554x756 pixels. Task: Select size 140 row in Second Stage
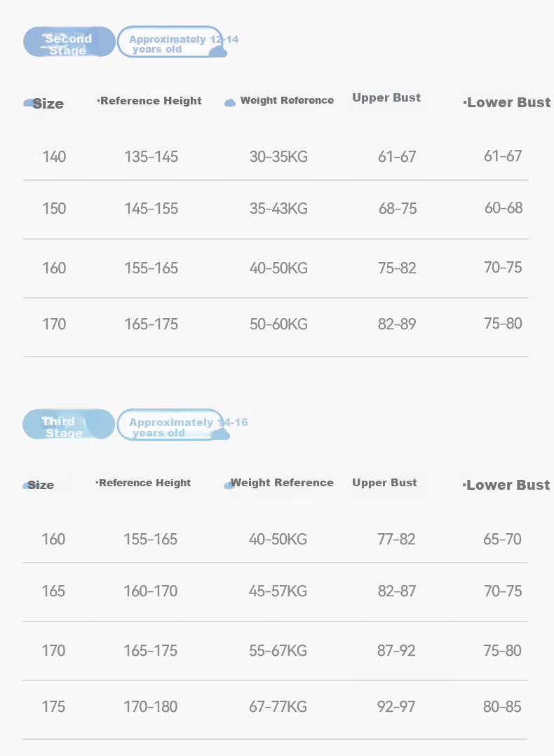click(x=275, y=156)
